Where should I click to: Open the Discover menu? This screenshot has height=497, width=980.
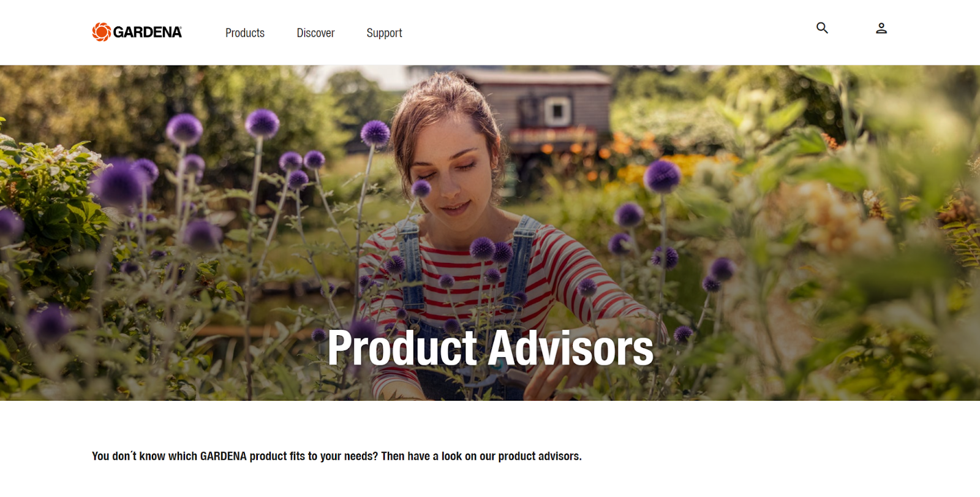315,33
